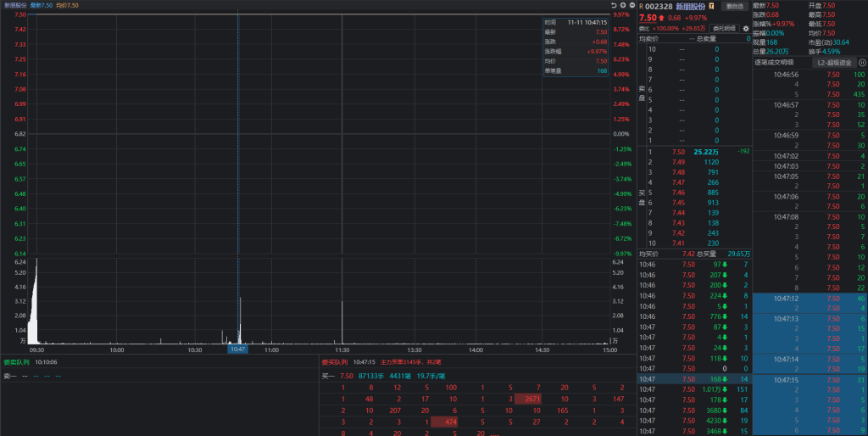This screenshot has width=868, height=436.
Task: Click the R marker before code 002328
Action: (x=642, y=6)
